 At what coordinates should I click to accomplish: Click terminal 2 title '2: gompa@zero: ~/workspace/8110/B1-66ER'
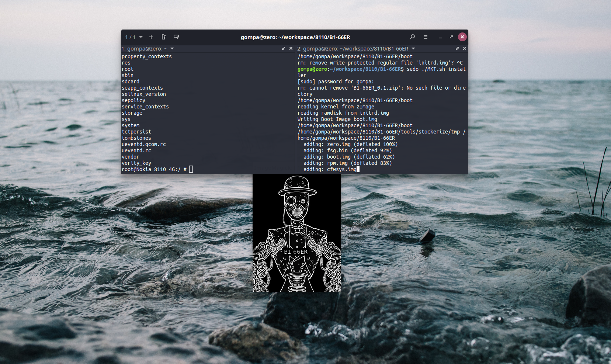pyautogui.click(x=353, y=49)
